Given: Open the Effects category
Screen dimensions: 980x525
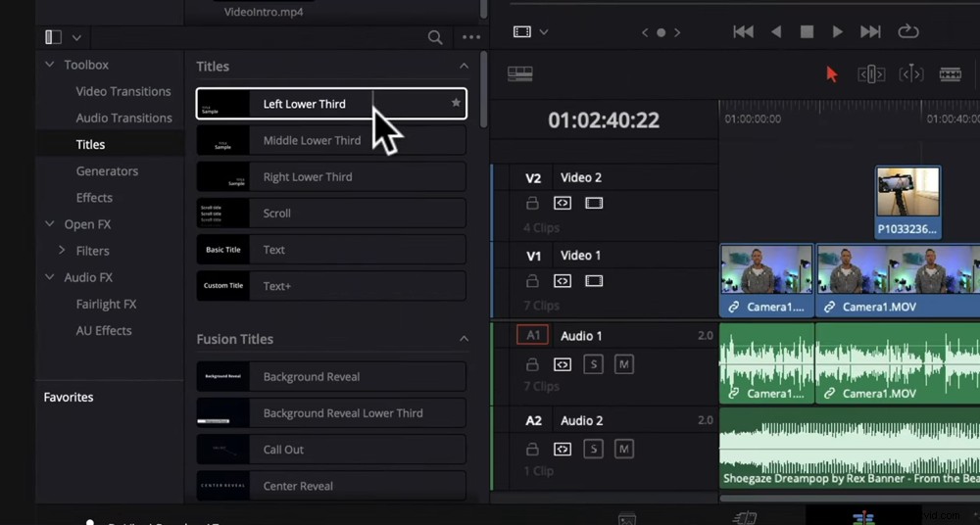Looking at the screenshot, I should click(x=94, y=198).
